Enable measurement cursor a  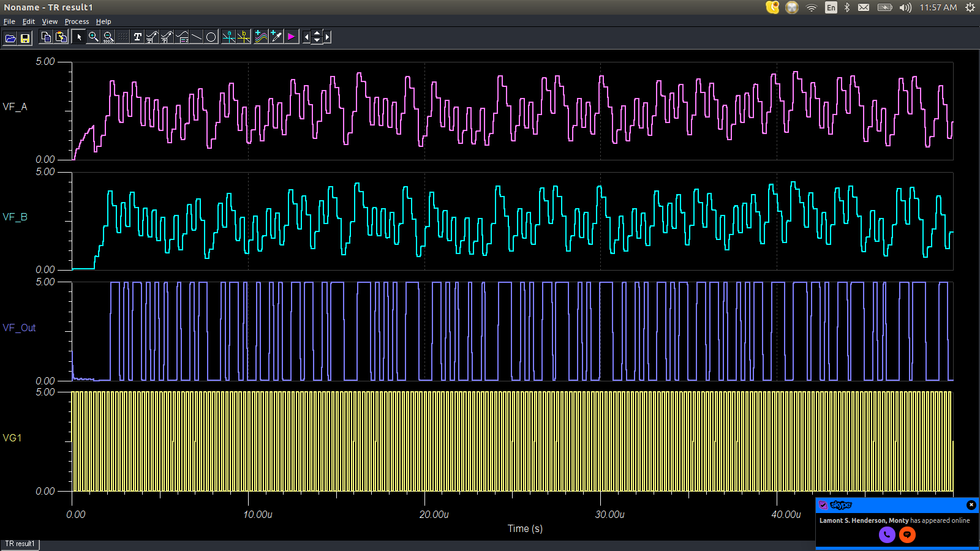coord(228,37)
